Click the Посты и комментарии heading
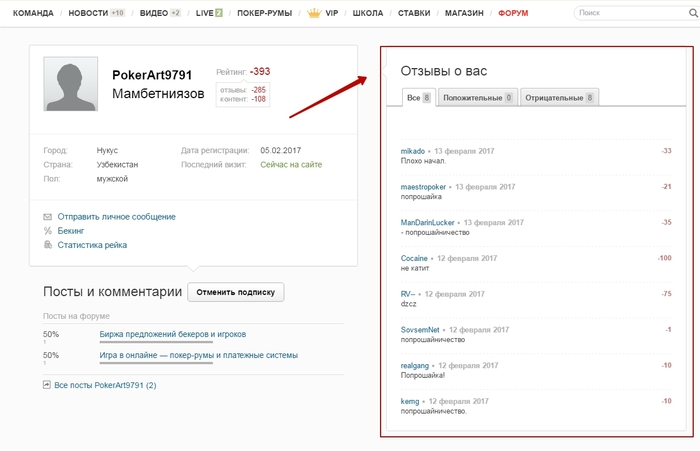This screenshot has height=451, width=700. click(112, 292)
